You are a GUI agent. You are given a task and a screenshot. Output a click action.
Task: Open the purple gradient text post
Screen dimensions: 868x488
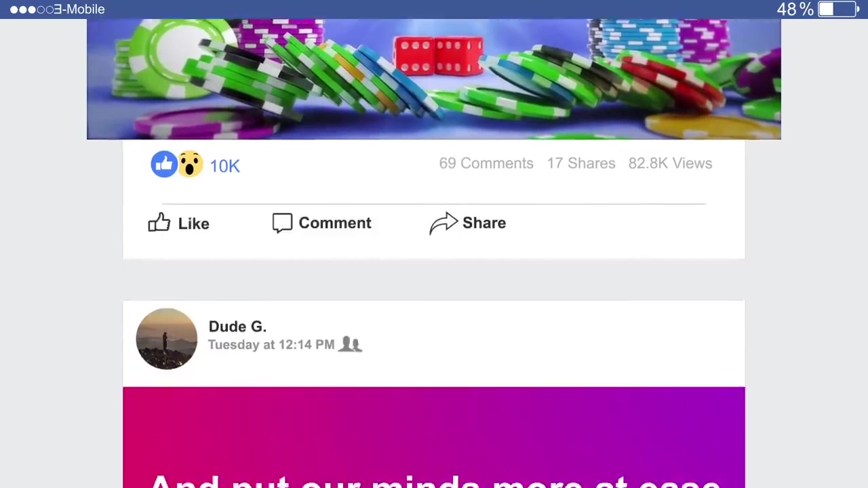click(x=434, y=437)
